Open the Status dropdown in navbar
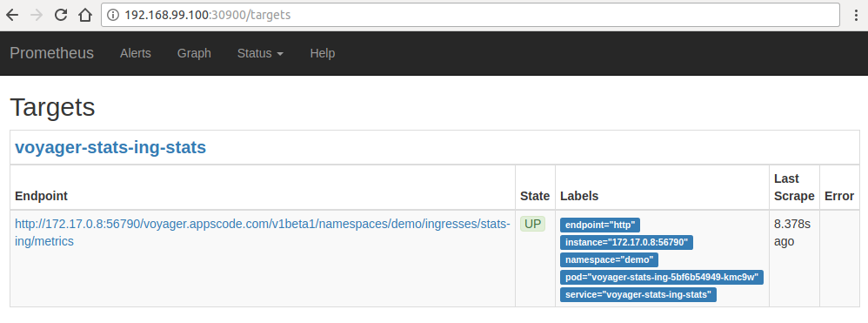The image size is (868, 323). 260,53
